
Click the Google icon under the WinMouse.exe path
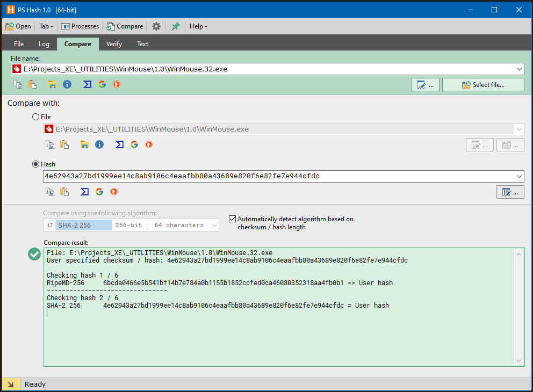click(134, 144)
